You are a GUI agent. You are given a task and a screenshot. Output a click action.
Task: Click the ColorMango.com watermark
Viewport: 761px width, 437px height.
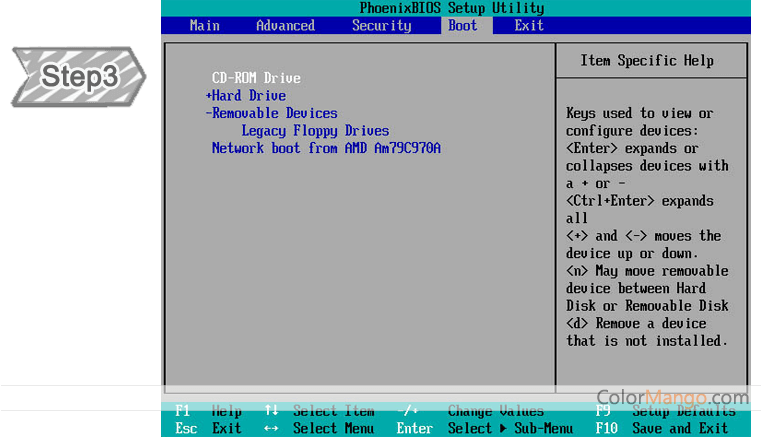tap(672, 397)
